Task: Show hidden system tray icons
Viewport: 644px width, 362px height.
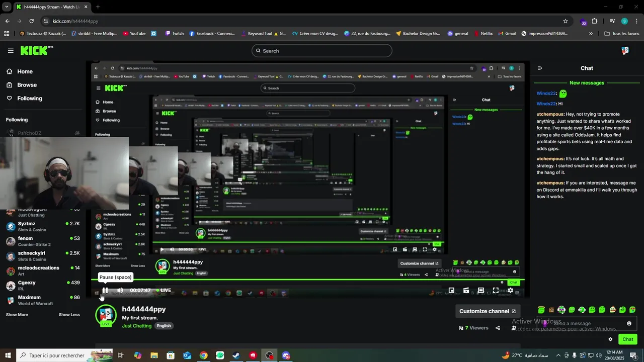Action: pos(558,355)
